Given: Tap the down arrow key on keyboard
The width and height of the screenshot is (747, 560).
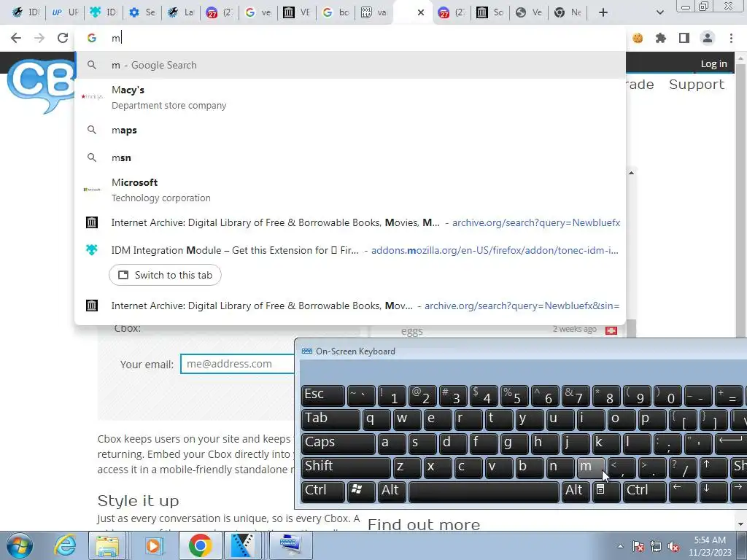Looking at the screenshot, I should click(713, 491).
